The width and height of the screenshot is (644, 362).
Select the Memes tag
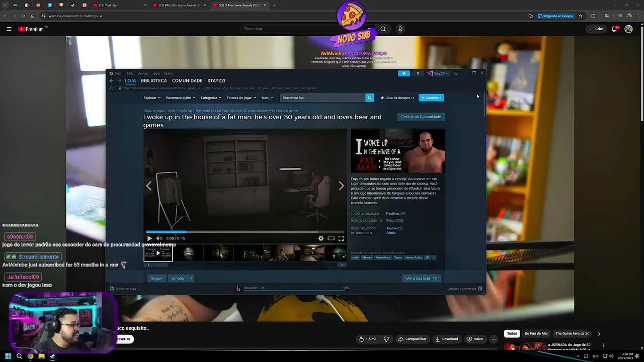coord(367,257)
